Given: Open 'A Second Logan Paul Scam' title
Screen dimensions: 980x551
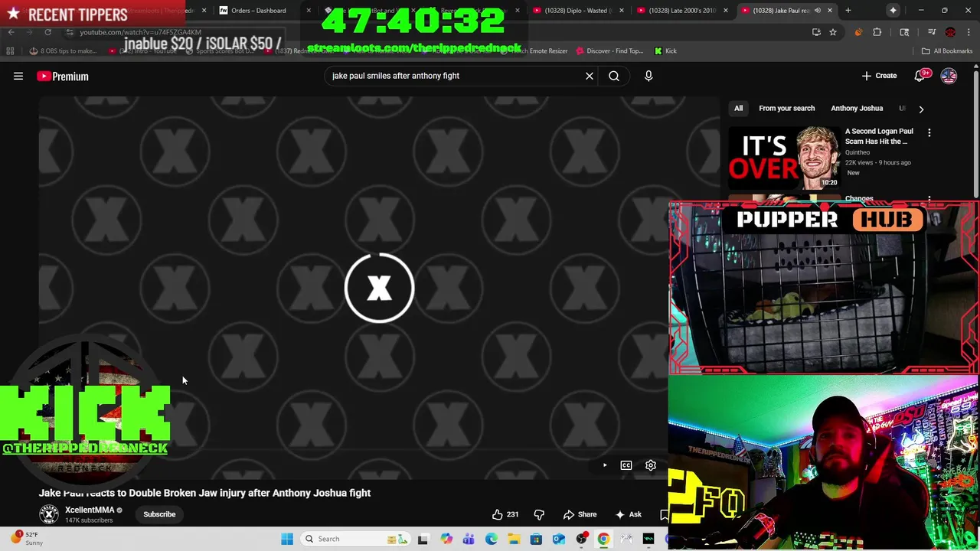Looking at the screenshot, I should (x=879, y=136).
